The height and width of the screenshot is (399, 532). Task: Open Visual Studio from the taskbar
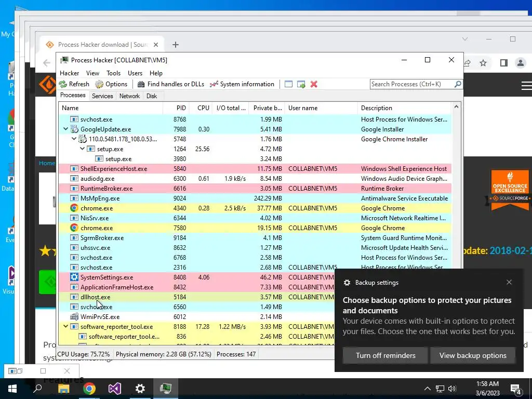coord(115,389)
